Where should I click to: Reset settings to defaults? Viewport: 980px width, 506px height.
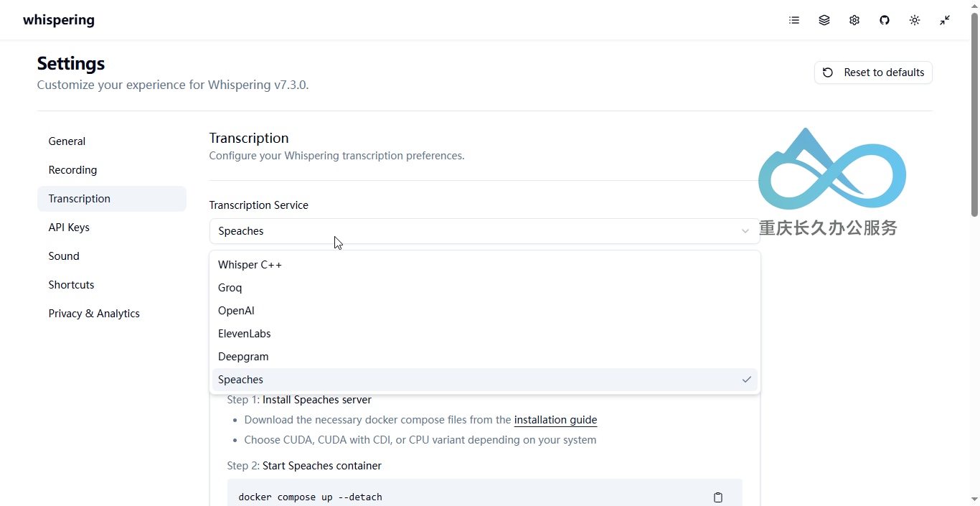point(873,72)
